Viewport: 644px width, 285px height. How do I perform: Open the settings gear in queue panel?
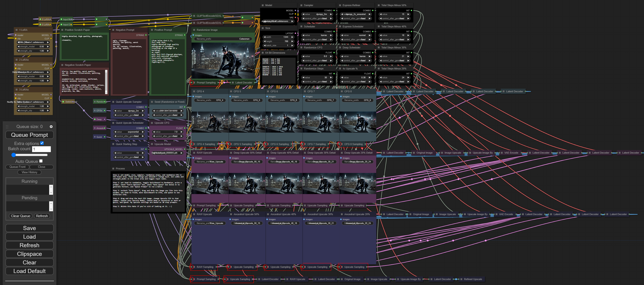[51, 126]
